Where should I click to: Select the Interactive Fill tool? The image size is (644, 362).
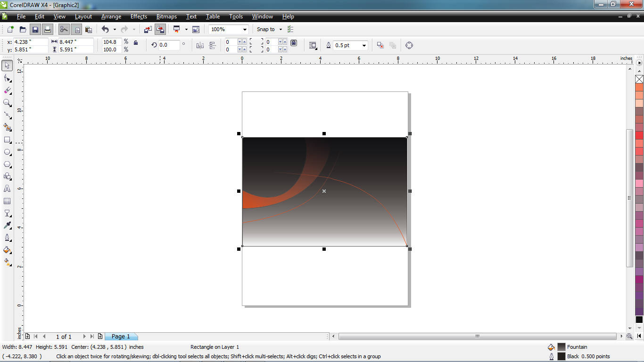pyautogui.click(x=7, y=262)
